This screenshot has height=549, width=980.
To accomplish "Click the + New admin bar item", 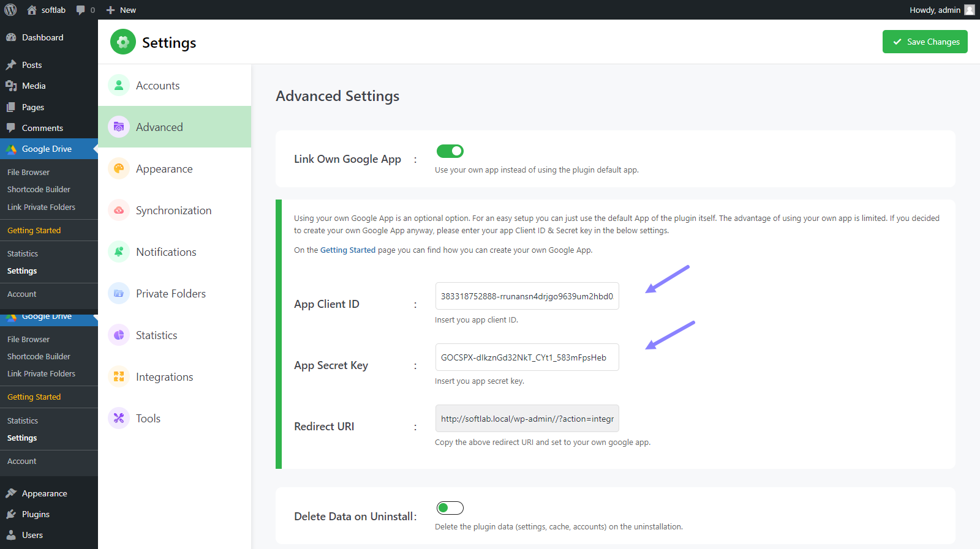I will pyautogui.click(x=121, y=10).
